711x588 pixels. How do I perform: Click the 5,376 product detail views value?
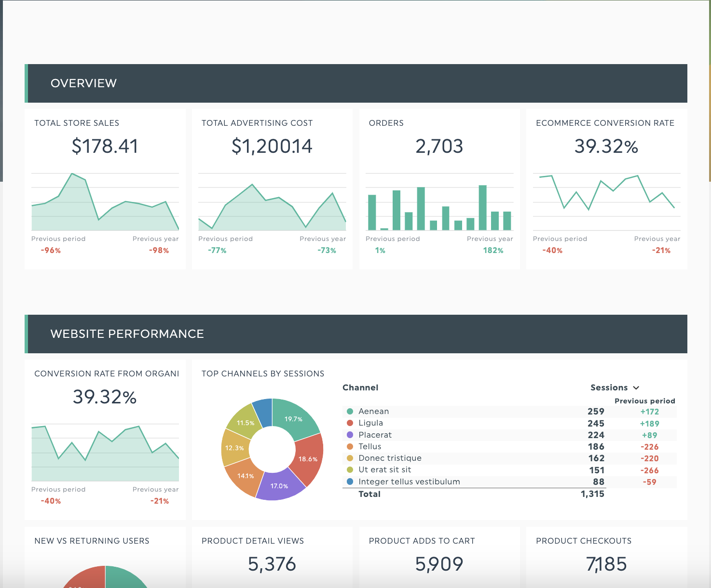pos(272,564)
